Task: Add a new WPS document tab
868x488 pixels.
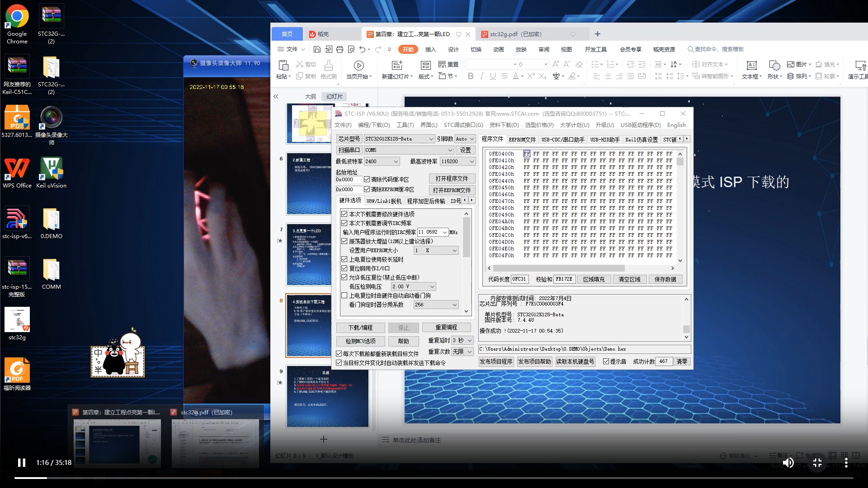Action: coord(597,34)
